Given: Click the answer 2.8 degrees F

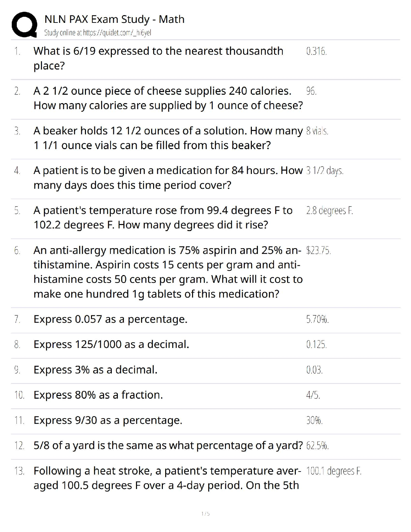Looking at the screenshot, I should tap(329, 211).
